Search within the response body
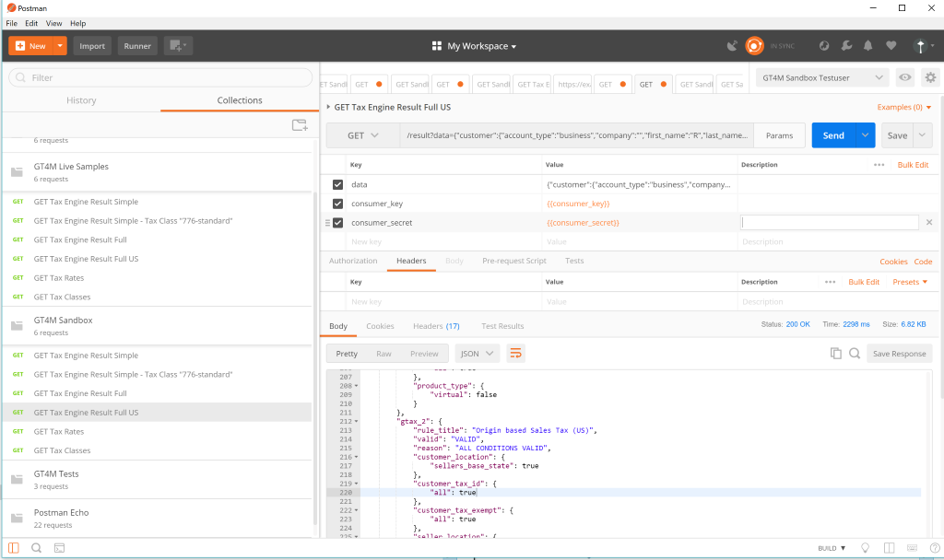This screenshot has height=560, width=944. coord(855,354)
